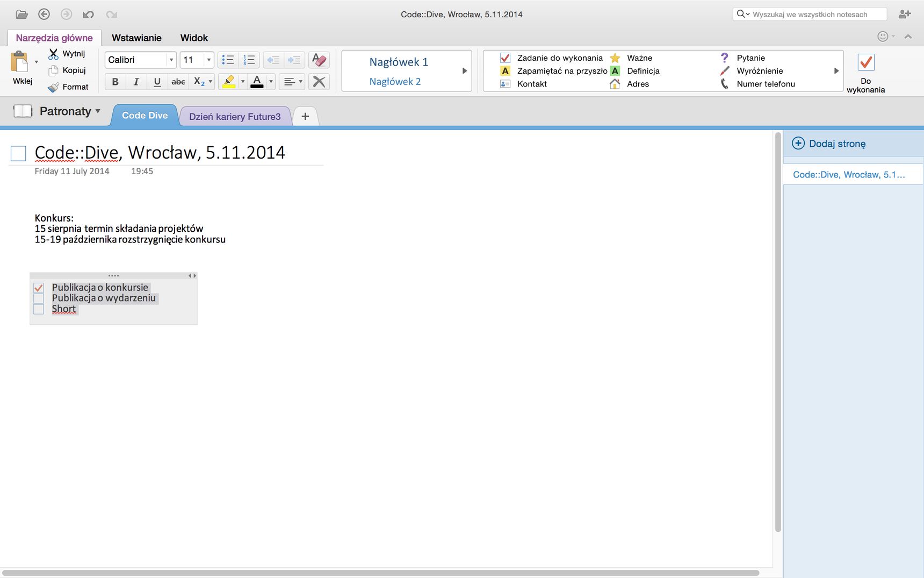Toggle the page title checkbox
The image size is (924, 578).
click(18, 153)
